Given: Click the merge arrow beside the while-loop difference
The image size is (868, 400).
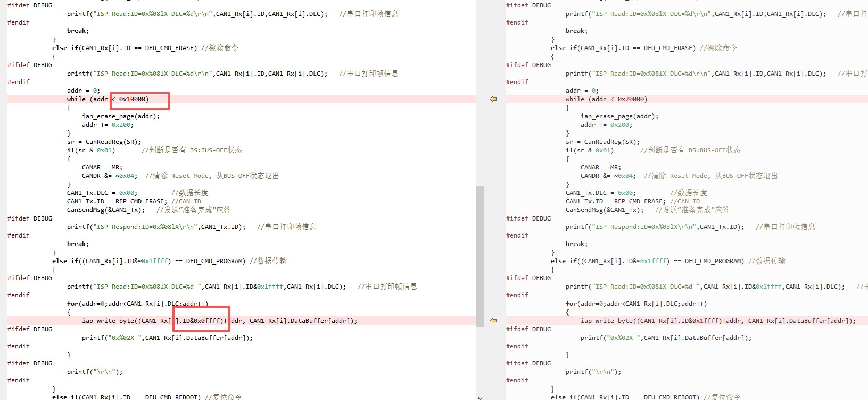Looking at the screenshot, I should (493, 99).
